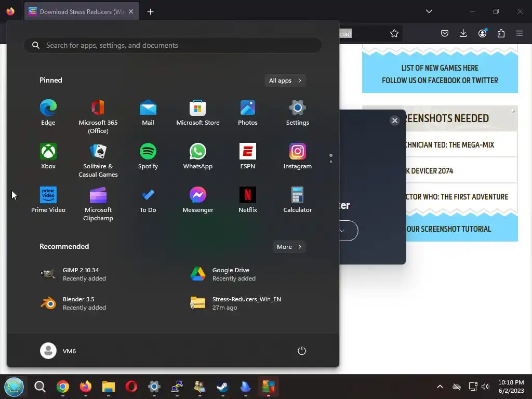Focus the Start menu search box
Screen dimensions: 532x399
coord(173,45)
